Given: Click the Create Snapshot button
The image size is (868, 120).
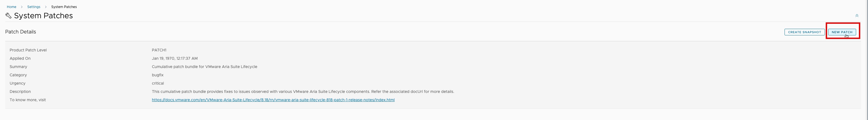Looking at the screenshot, I should point(804,32).
